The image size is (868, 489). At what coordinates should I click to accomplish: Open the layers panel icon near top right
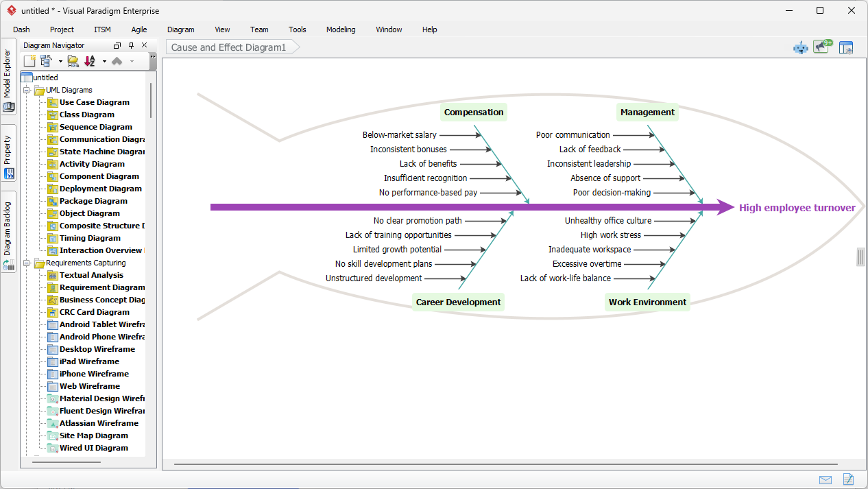pyautogui.click(x=846, y=47)
